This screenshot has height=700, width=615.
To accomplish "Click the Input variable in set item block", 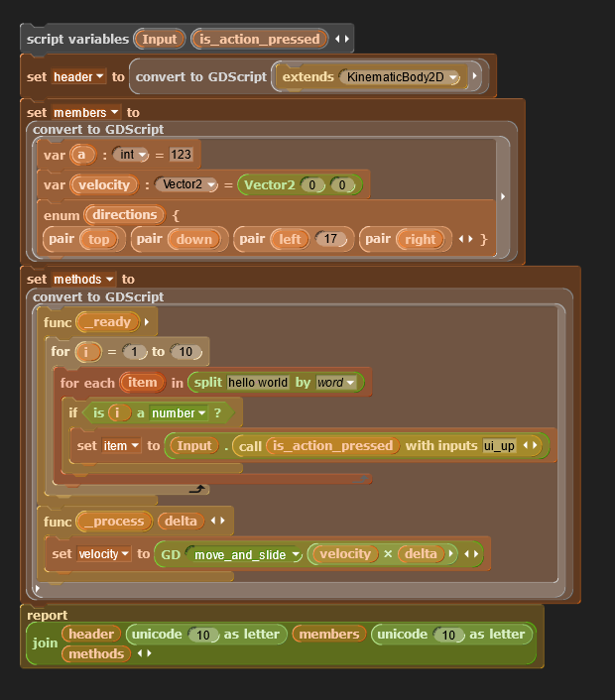I will point(194,445).
